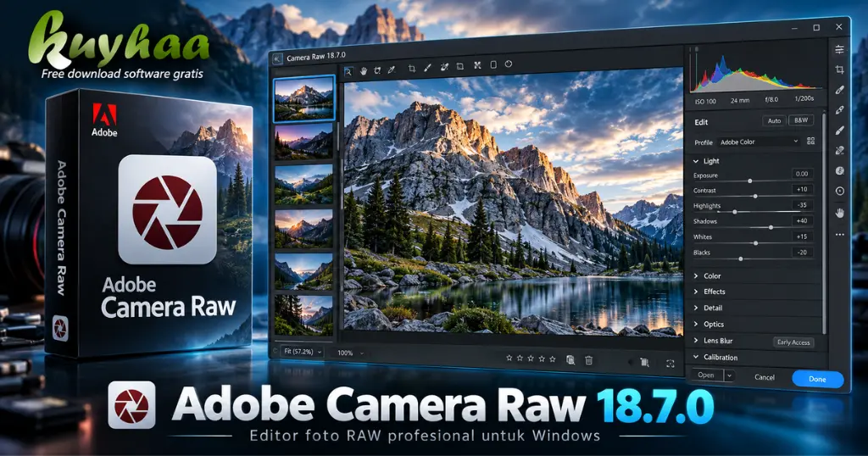868x456 pixels.
Task: Click the Early Access badge
Action: tap(793, 342)
